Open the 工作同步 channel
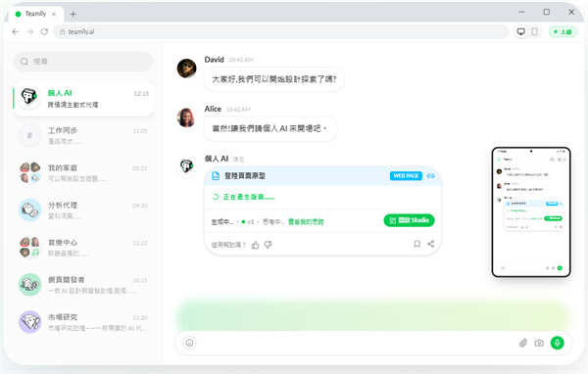 pyautogui.click(x=83, y=136)
